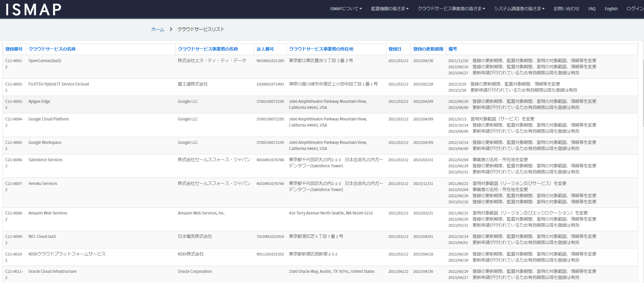Go to the FAQ page

(592, 9)
